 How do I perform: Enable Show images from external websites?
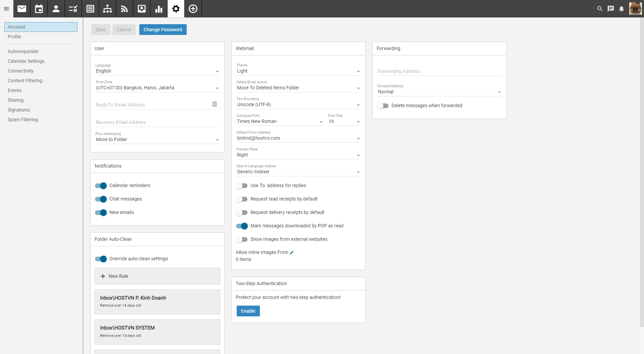(x=242, y=239)
